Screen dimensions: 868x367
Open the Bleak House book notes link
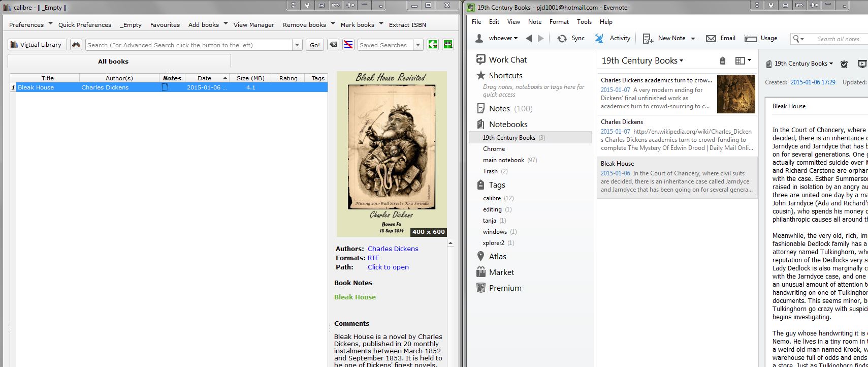coord(355,297)
